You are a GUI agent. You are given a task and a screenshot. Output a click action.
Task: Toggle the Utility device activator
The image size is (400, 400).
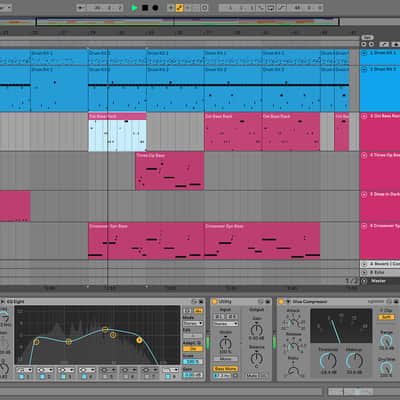click(x=214, y=301)
